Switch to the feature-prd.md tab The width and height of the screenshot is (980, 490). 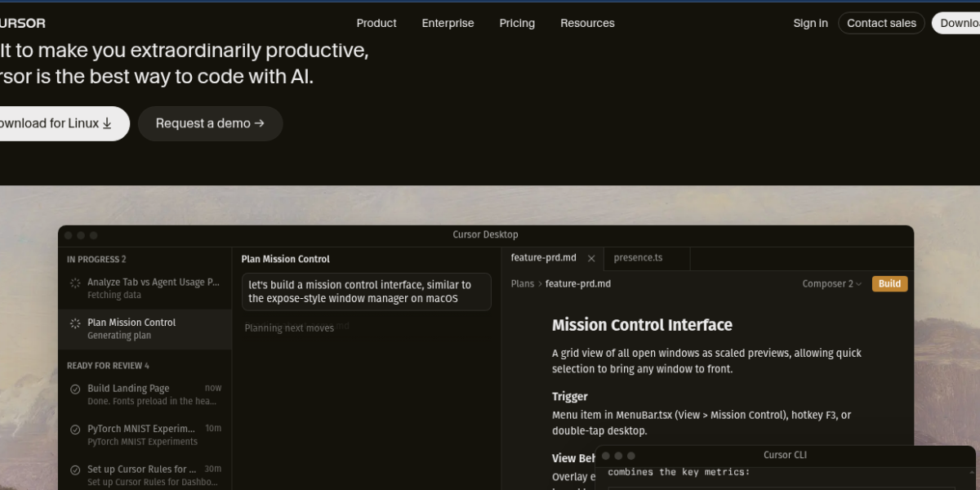(x=543, y=257)
